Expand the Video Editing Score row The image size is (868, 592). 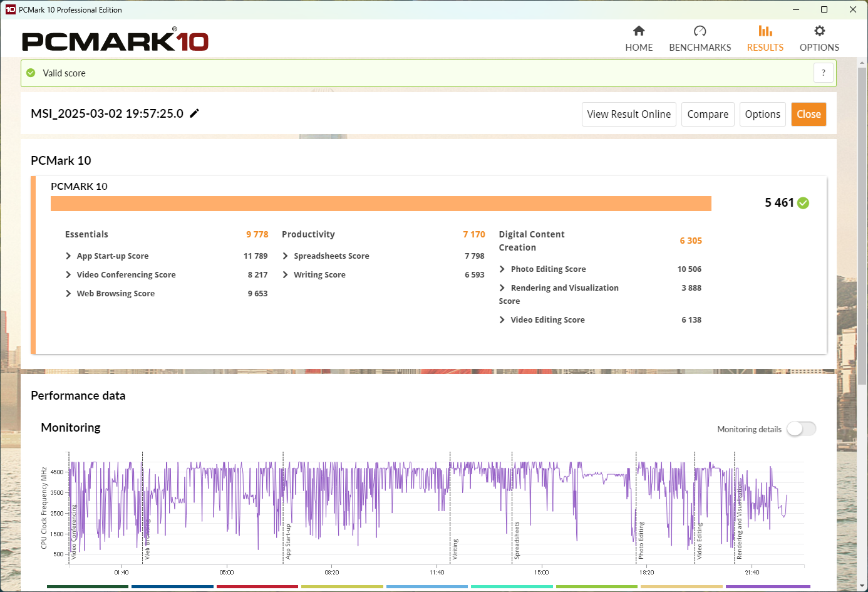[502, 319]
